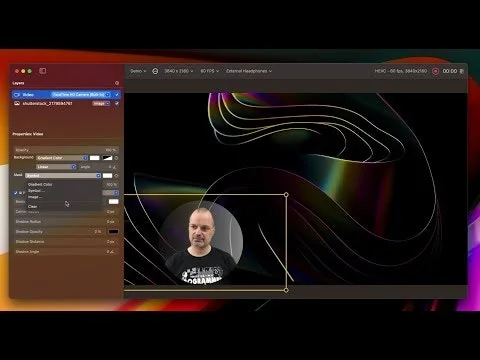480x360 pixels.
Task: Click the bottom-right handle of video frame
Action: pyautogui.click(x=286, y=290)
